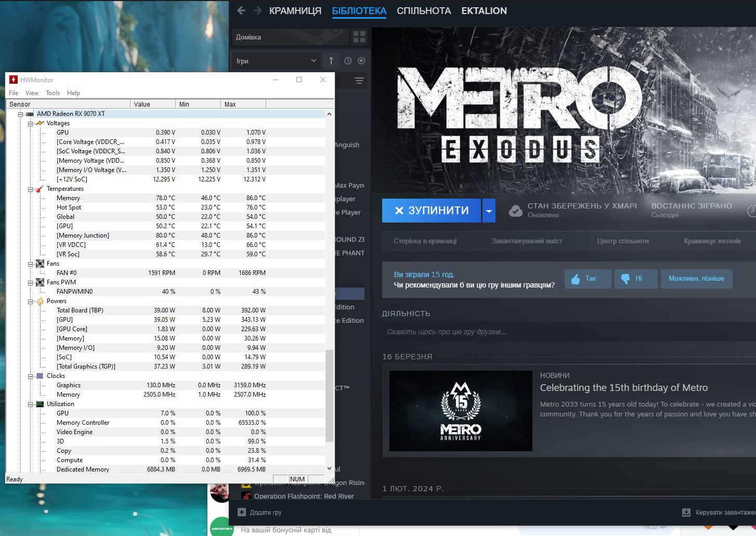
Task: Click the Operation Flashpoint: Red River game icon
Action: pos(246,496)
